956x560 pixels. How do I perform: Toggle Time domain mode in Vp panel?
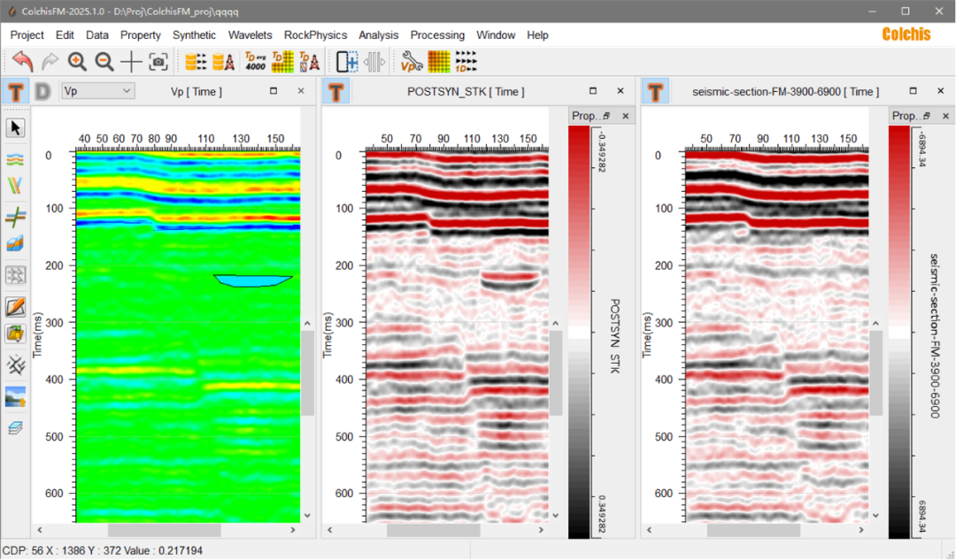point(16,91)
